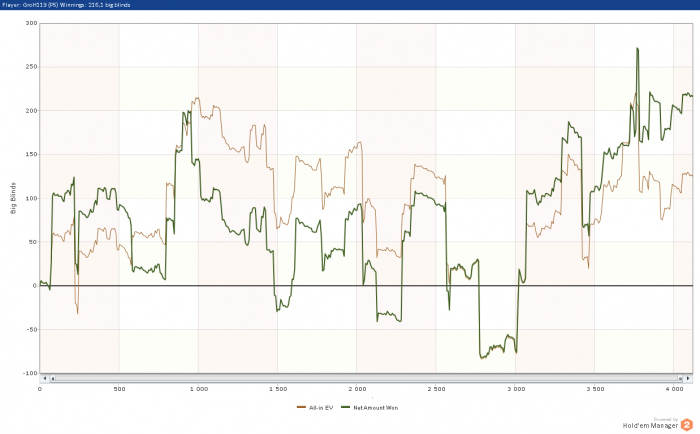Click the Big Blinds axis label
The height and width of the screenshot is (434, 700).
tap(13, 198)
